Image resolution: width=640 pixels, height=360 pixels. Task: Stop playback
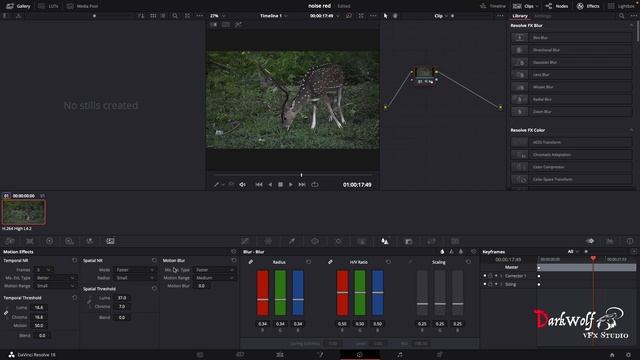pyautogui.click(x=280, y=184)
